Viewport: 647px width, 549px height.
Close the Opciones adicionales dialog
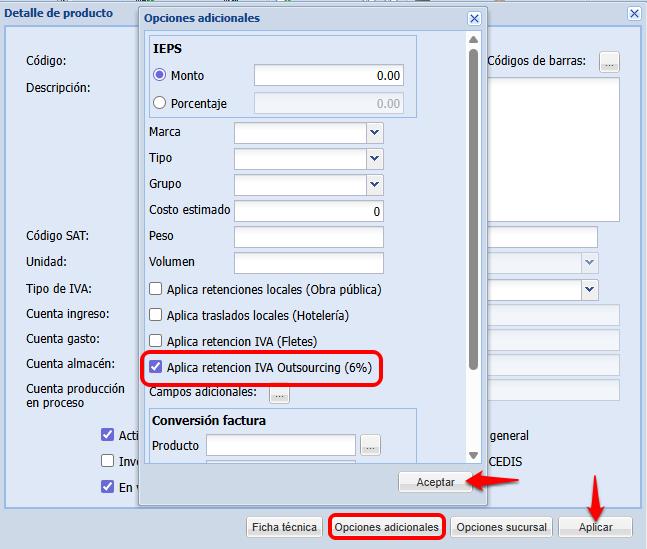[x=474, y=18]
